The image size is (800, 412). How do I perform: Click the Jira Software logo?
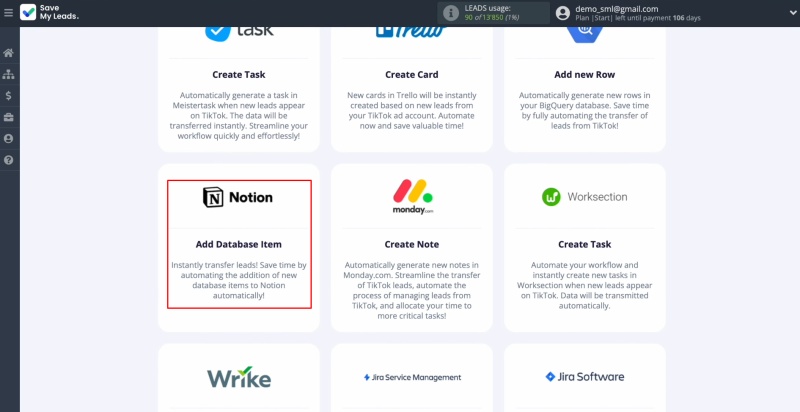pos(585,377)
